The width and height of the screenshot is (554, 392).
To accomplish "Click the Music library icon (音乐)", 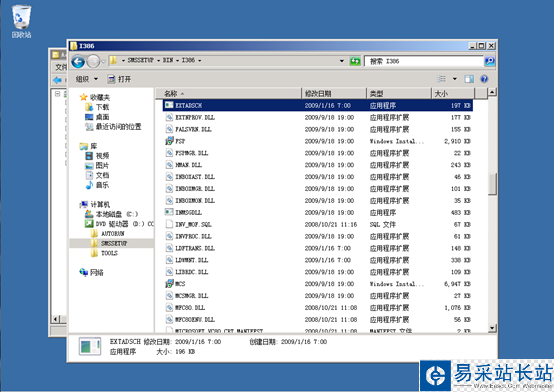I will coord(89,185).
